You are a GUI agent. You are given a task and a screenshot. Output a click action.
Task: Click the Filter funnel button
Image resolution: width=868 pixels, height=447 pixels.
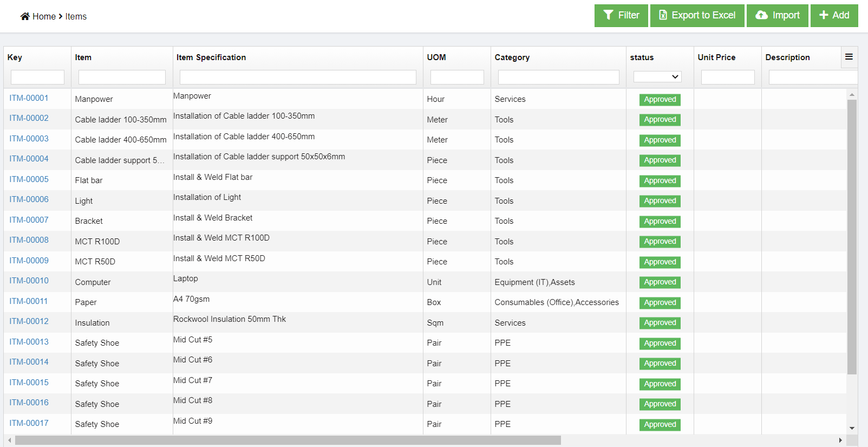(x=621, y=15)
